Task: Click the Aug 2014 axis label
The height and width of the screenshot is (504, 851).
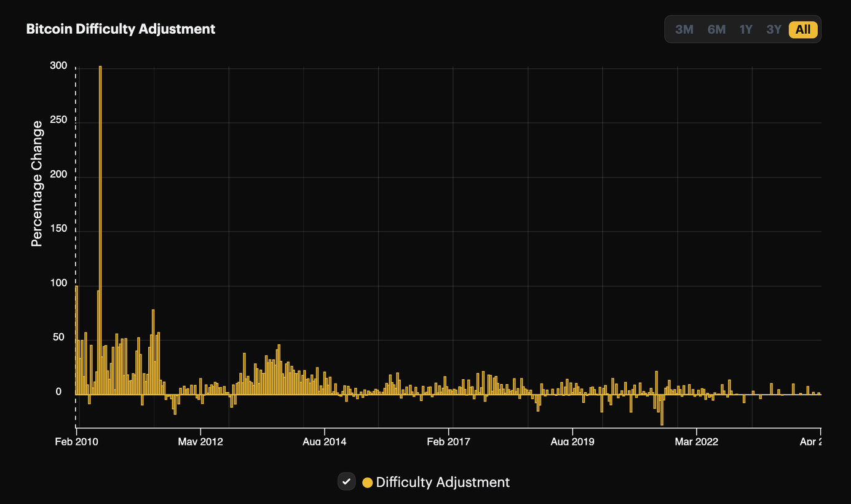Action: coord(325,441)
